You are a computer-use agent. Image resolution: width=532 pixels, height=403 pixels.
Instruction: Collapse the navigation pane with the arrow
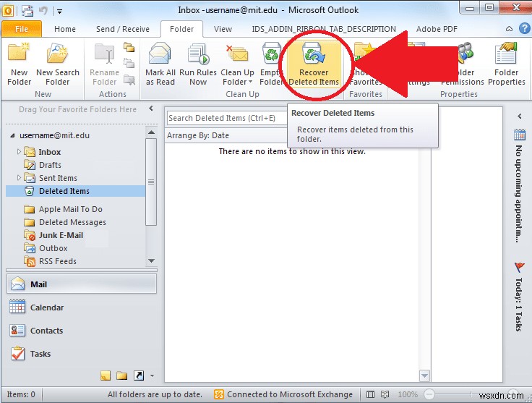tap(151, 109)
